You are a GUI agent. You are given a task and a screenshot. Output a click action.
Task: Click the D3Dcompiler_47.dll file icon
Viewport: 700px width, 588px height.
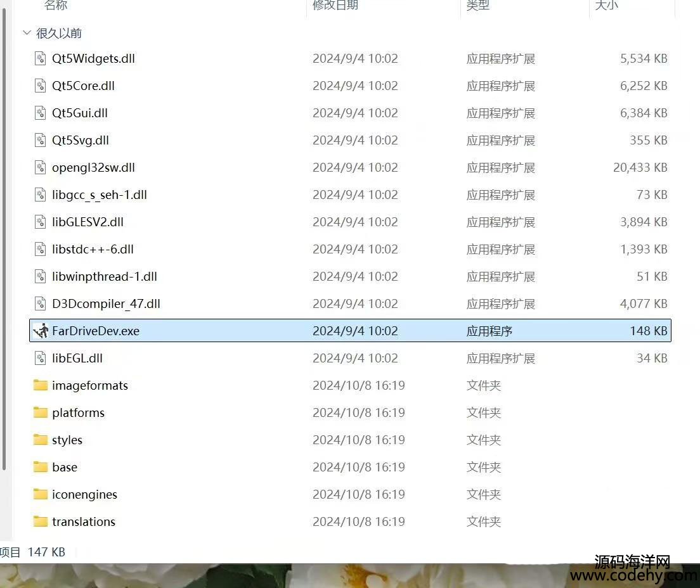click(40, 304)
